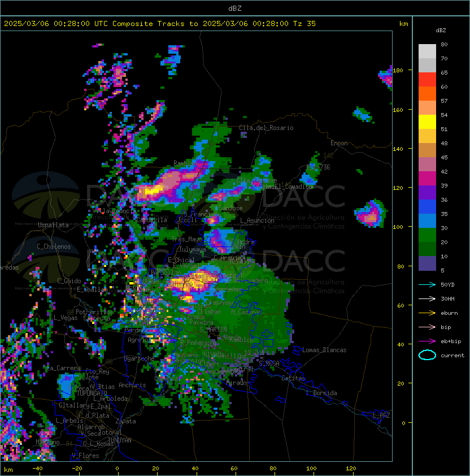Click the 'eburn' legend label

click(x=449, y=313)
